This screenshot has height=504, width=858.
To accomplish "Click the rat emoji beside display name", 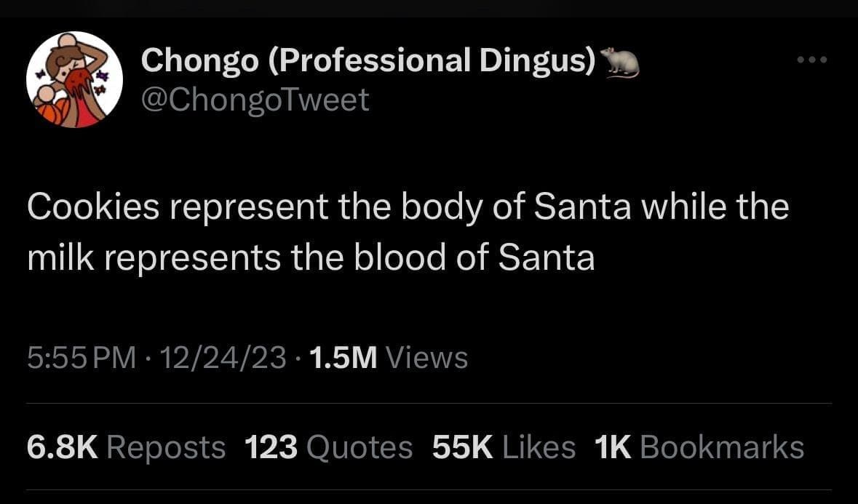I will [x=620, y=63].
